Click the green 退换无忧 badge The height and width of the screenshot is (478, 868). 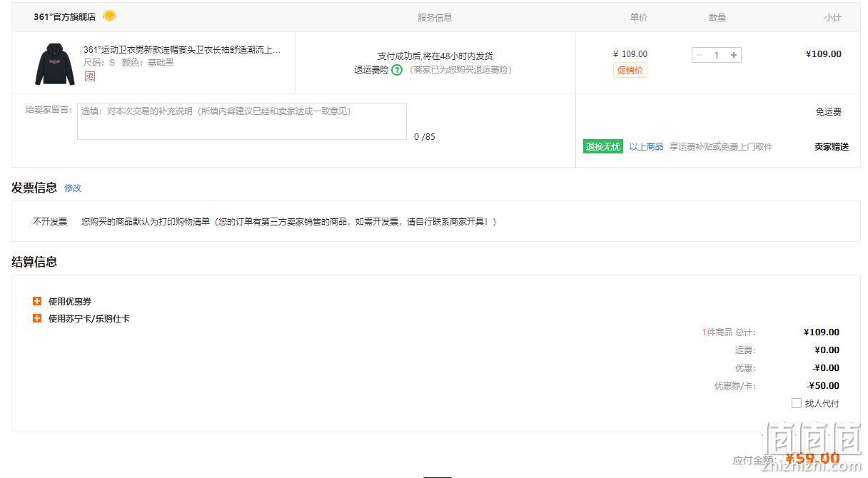click(x=603, y=147)
